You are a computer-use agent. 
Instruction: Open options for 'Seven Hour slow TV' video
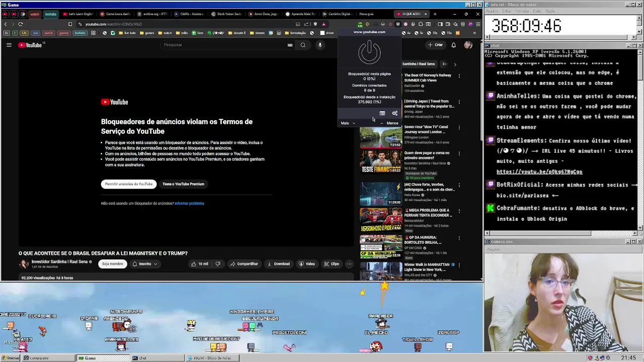tap(459, 128)
